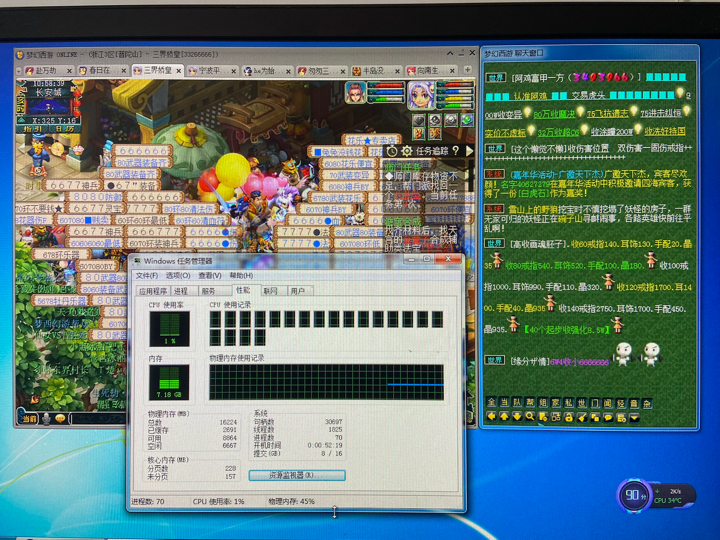720x540 pixels.
Task: Select the 音 channel in chat window
Action: click(634, 403)
